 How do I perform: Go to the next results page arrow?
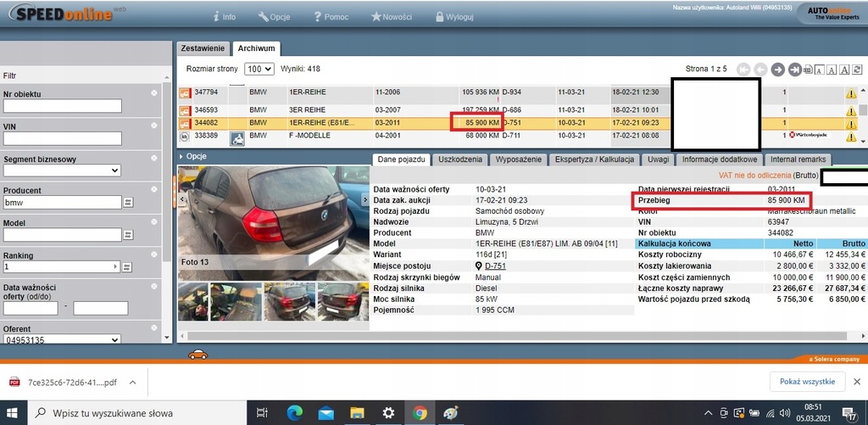click(777, 70)
